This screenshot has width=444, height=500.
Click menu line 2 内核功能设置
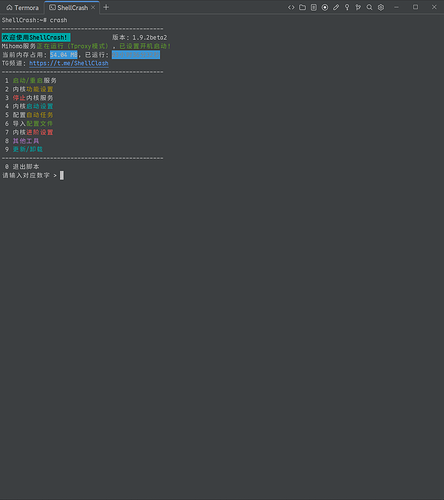(29, 89)
